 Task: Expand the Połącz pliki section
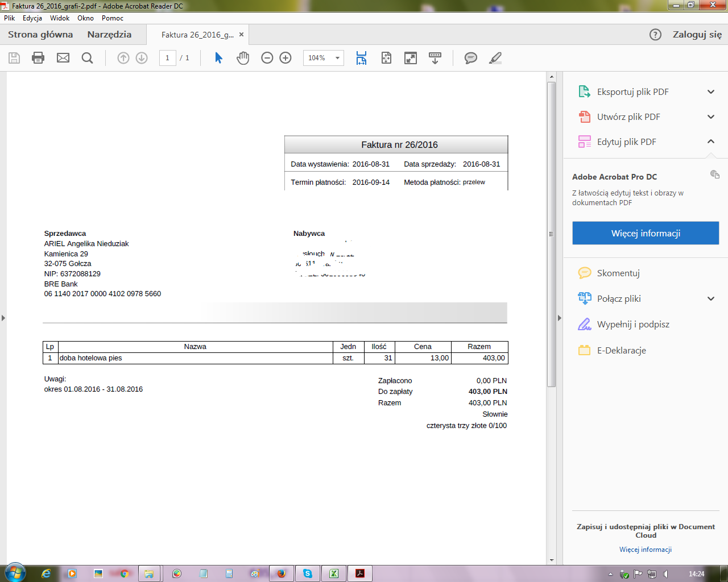(710, 298)
